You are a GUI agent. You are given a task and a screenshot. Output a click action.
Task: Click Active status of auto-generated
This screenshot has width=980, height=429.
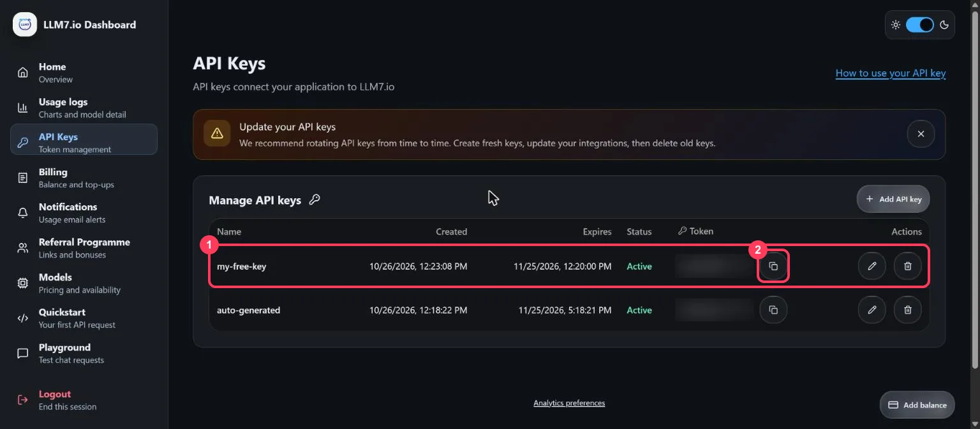[639, 310]
